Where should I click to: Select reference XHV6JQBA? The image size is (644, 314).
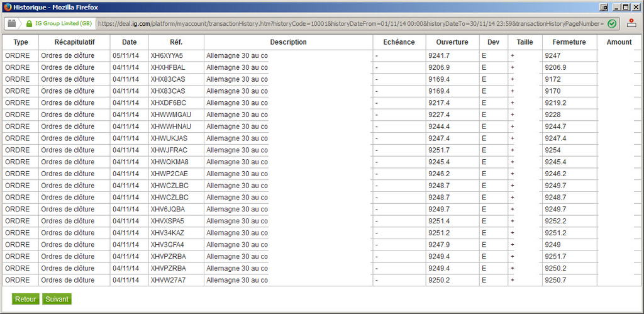coord(167,209)
